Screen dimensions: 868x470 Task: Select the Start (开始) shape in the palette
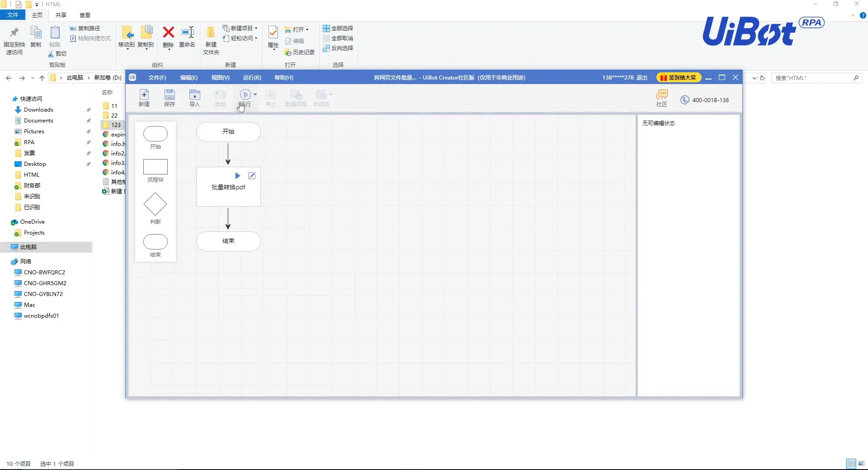156,134
